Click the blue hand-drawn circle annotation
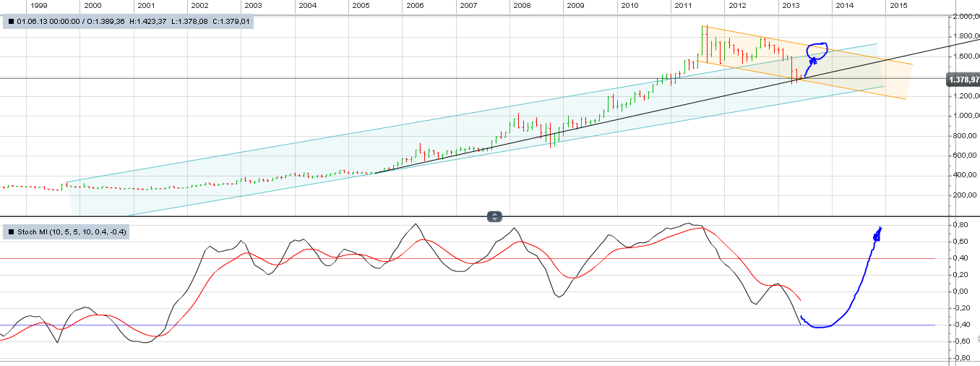This screenshot has width=980, height=366. click(x=817, y=51)
